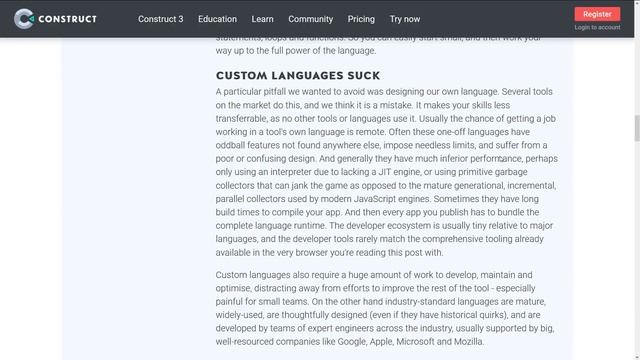Screen dimensions: 640x360
Task: Click the scrollbar down arrow
Action: coord(637,357)
